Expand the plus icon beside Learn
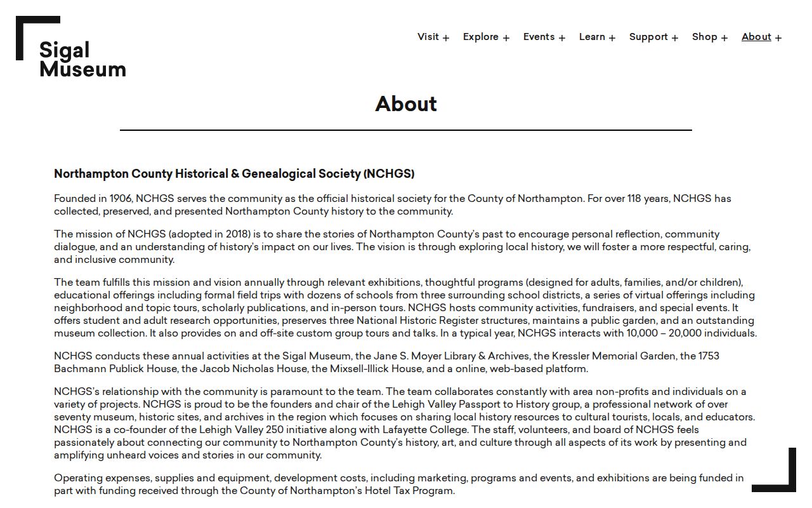The width and height of the screenshot is (812, 508). coord(612,38)
